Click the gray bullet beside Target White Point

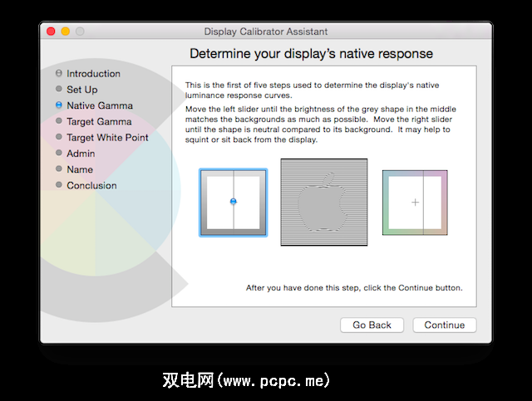[x=59, y=137]
